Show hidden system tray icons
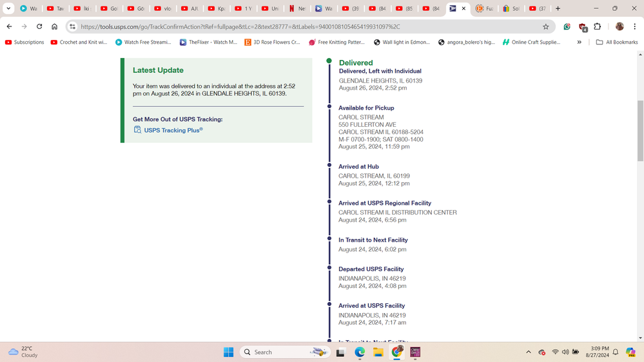The width and height of the screenshot is (644, 362). [529, 352]
